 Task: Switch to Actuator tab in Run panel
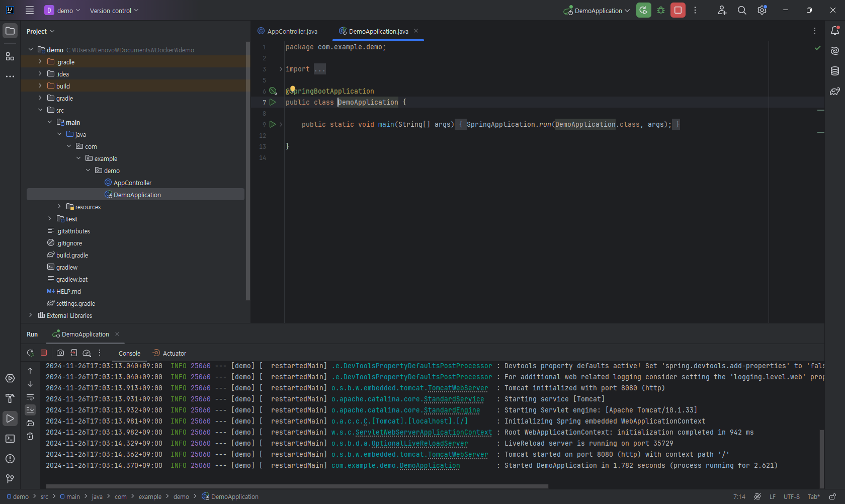point(170,353)
